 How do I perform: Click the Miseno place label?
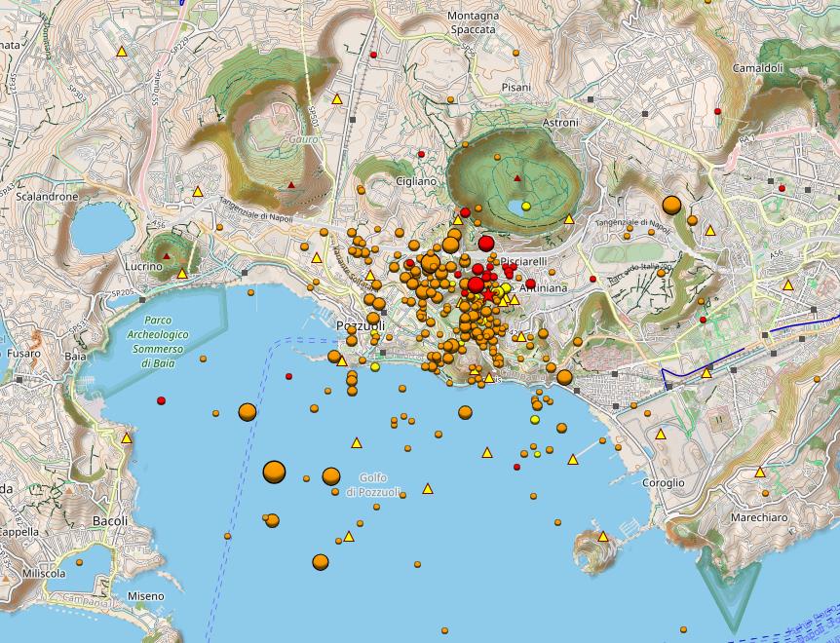click(x=146, y=595)
